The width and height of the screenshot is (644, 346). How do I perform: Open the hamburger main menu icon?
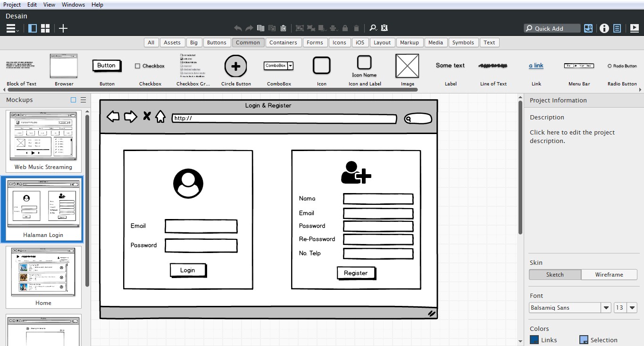[x=12, y=28]
